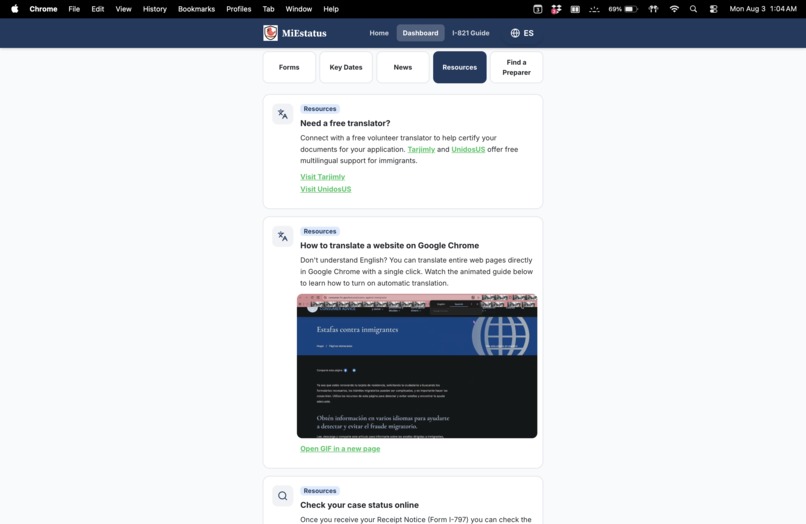Click 'Check your case status online' heading
Screen dimensions: 806x524
[x=359, y=505]
